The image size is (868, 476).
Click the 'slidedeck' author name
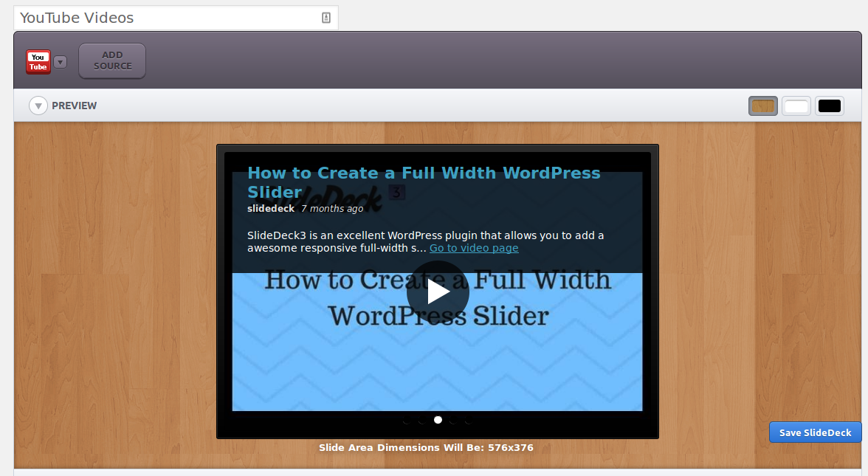tap(271, 208)
